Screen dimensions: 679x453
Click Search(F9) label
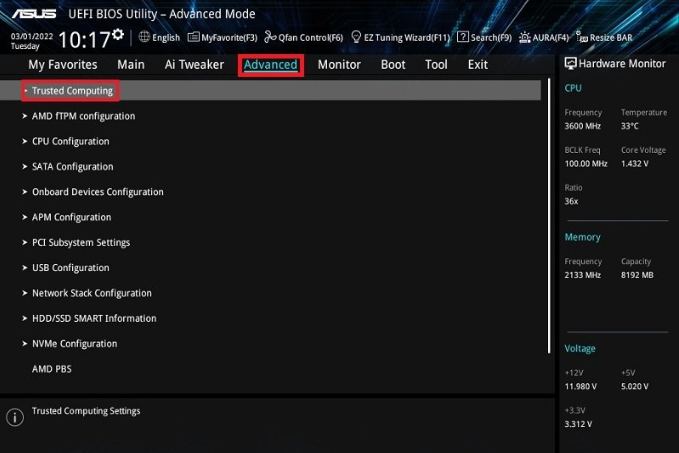[x=491, y=38]
